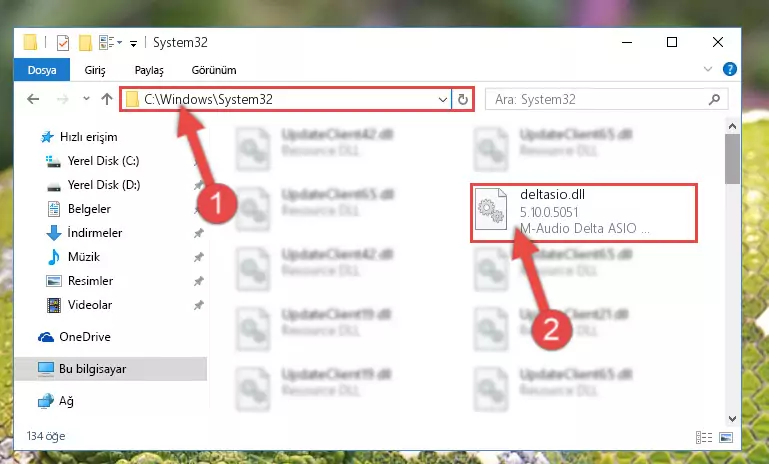Click the Properties checkmark quick access icon

pos(63,43)
